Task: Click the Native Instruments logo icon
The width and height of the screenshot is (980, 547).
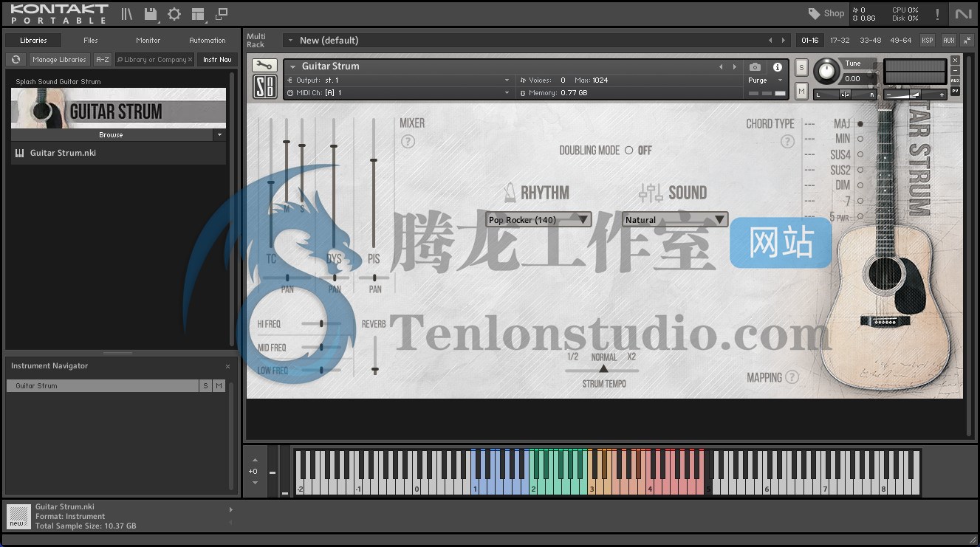Action: (962, 14)
